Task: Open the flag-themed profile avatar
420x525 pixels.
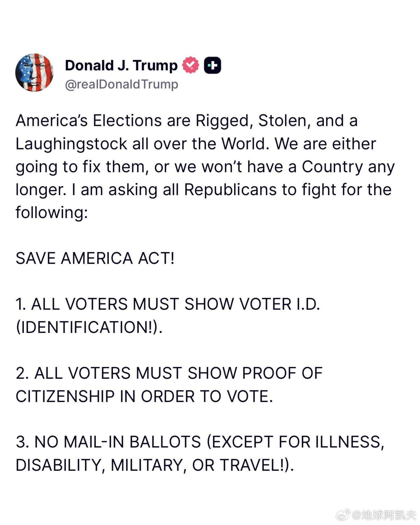Action: [x=34, y=73]
